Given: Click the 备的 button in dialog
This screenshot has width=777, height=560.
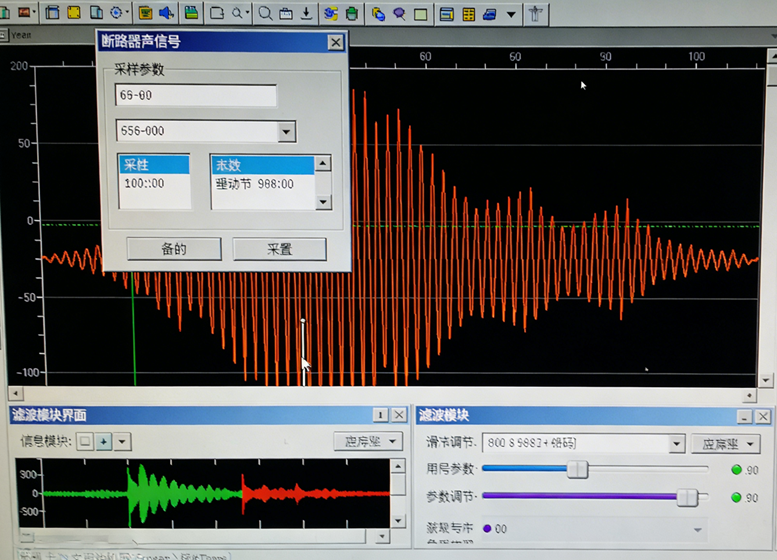Looking at the screenshot, I should click(x=174, y=249).
